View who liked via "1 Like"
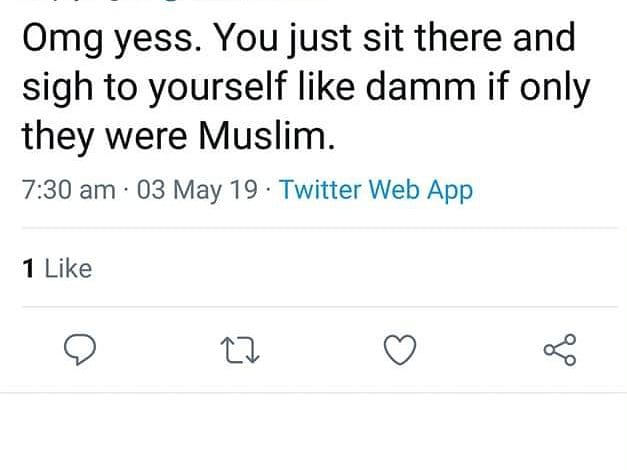The image size is (627, 470). pyautogui.click(x=56, y=268)
